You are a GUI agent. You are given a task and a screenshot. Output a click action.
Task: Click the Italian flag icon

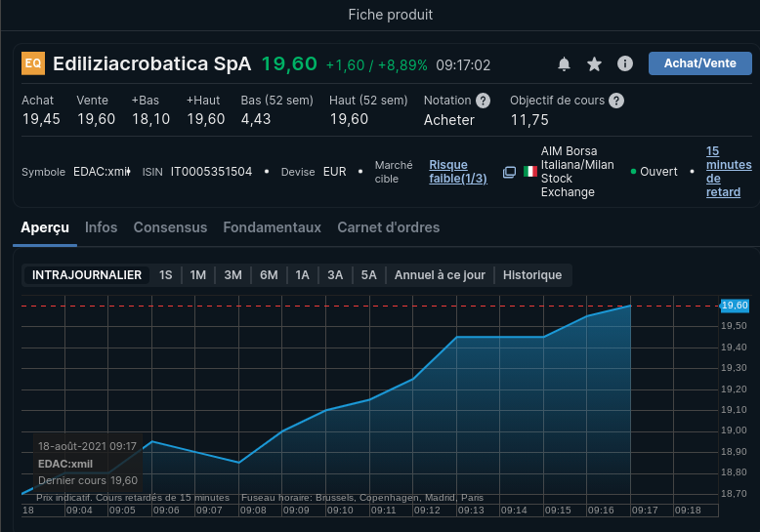click(530, 171)
